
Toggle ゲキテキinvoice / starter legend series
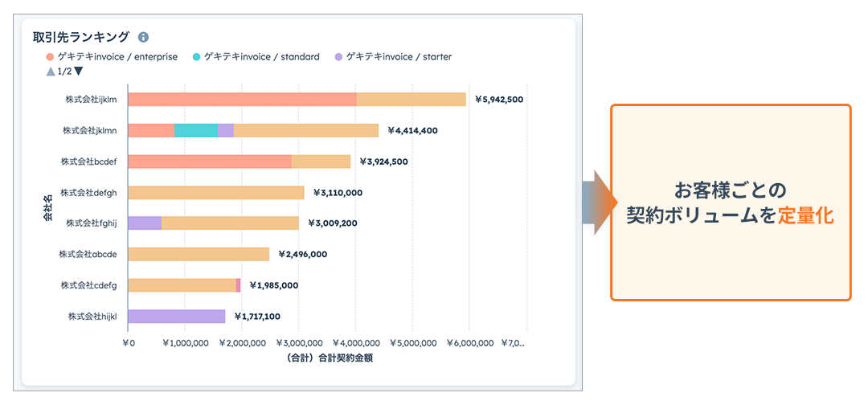click(399, 57)
